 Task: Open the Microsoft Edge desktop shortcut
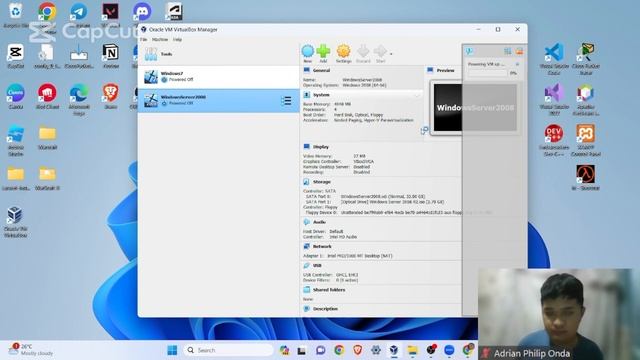pyautogui.click(x=78, y=100)
